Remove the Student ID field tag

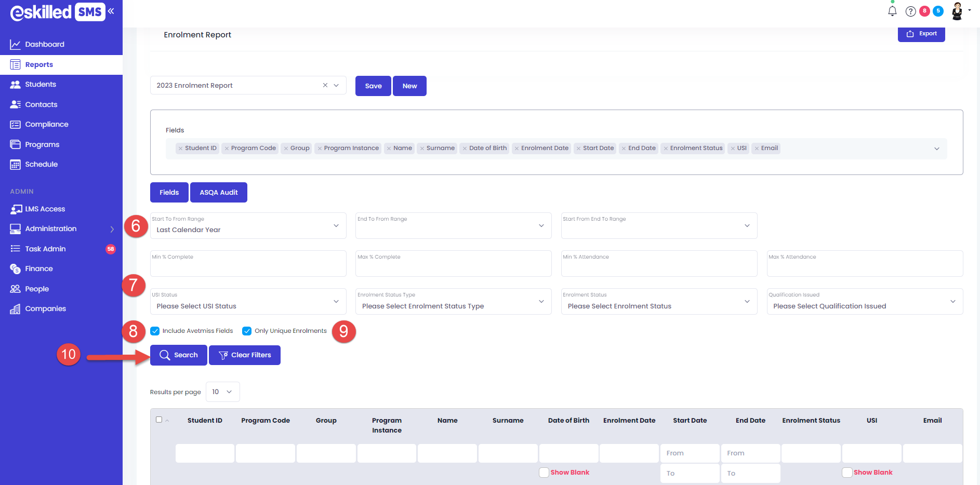tap(180, 149)
